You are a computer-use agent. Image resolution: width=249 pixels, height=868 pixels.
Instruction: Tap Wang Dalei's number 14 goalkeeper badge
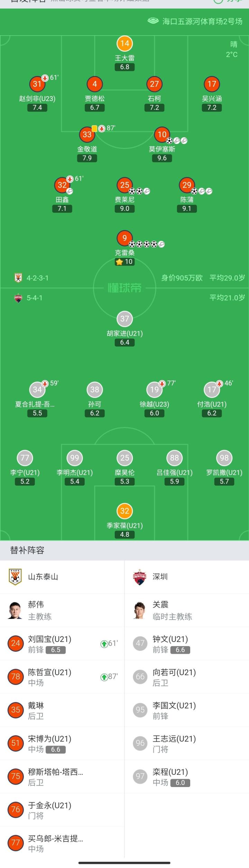point(124,44)
